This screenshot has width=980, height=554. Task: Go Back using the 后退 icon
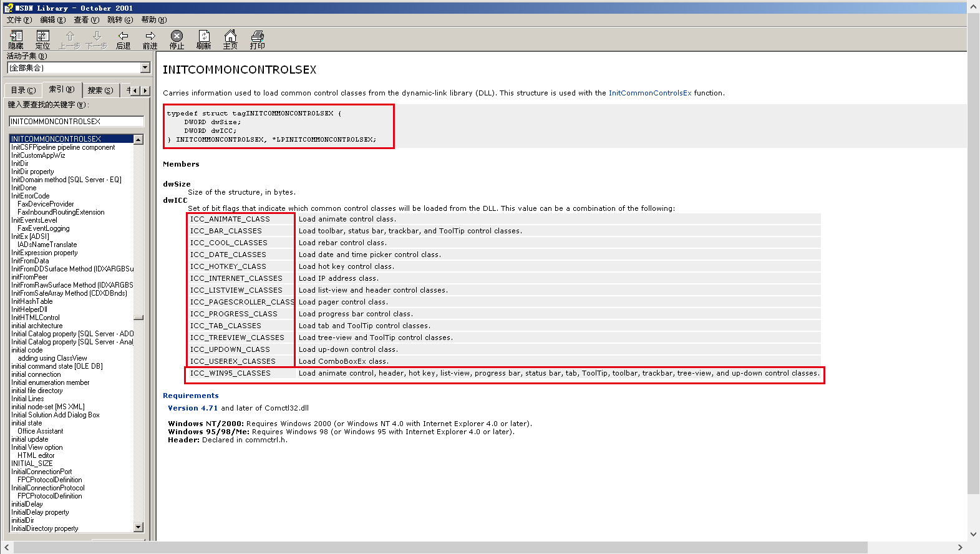(124, 40)
